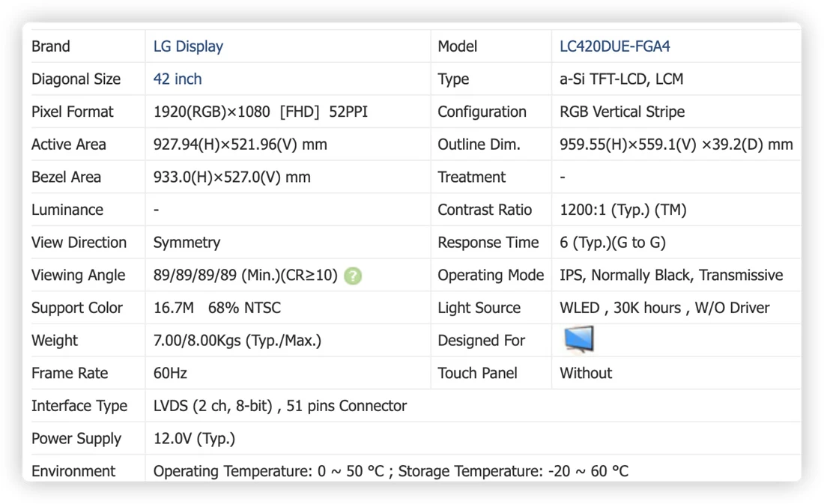Click the Luminance label
The image size is (824, 504).
pos(67,210)
